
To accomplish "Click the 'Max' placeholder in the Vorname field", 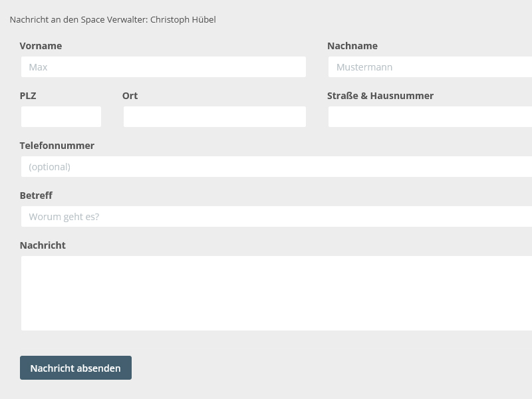I will tap(38, 67).
